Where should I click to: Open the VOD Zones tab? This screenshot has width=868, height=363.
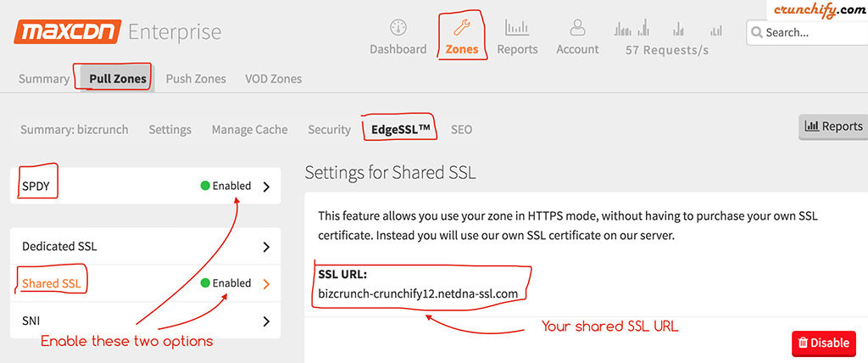[x=274, y=79]
